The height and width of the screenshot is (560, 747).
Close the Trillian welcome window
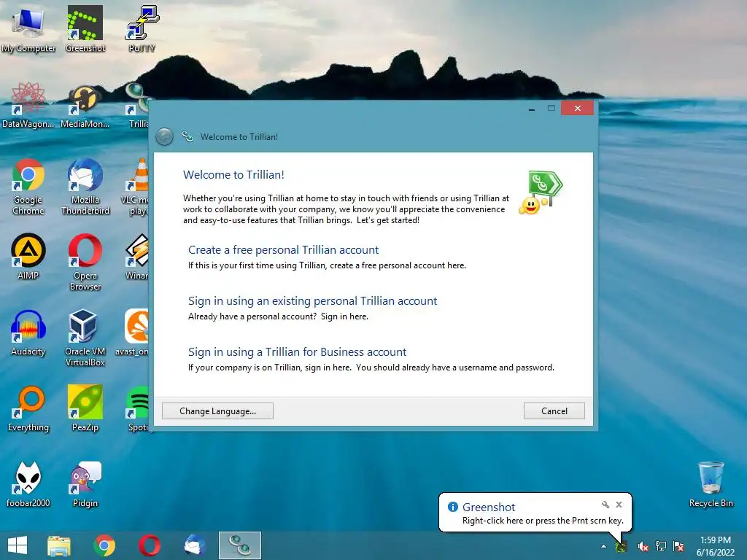tap(578, 108)
